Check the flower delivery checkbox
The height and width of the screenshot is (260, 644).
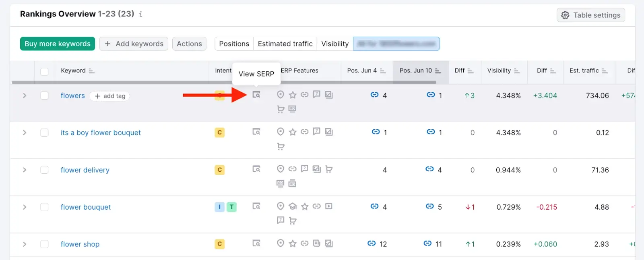[x=44, y=170]
